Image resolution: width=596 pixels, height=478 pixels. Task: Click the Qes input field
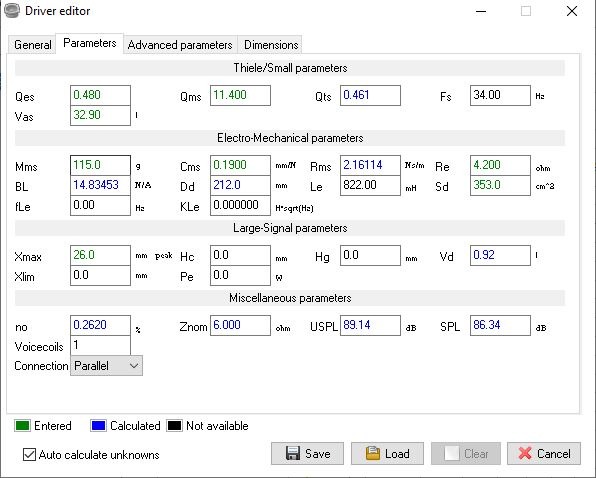100,95
